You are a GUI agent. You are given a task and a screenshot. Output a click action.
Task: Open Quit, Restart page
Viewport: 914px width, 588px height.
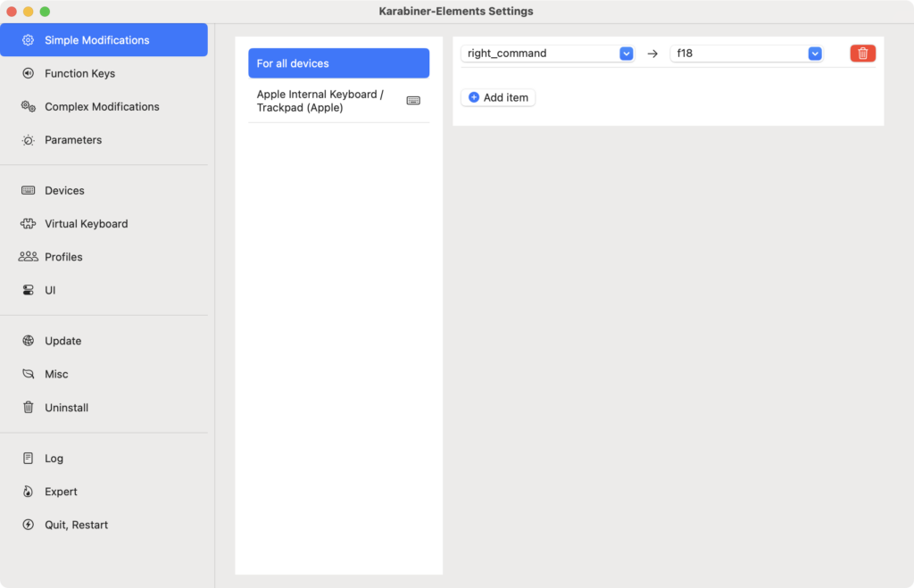104,525
